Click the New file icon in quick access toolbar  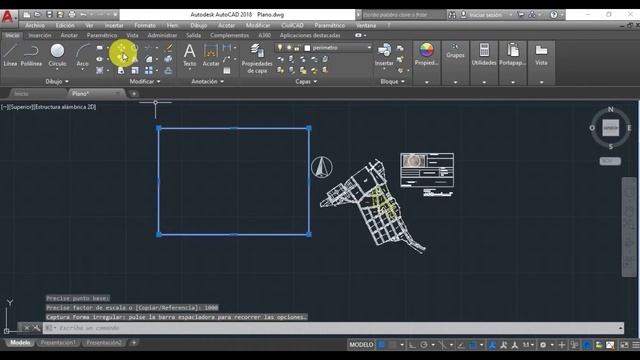[27, 15]
